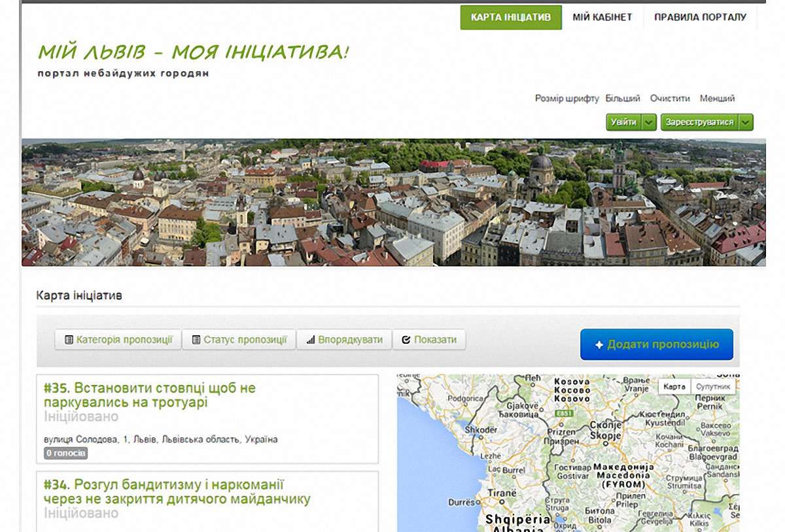Expand the Увійти dropdown arrow

pyautogui.click(x=649, y=122)
